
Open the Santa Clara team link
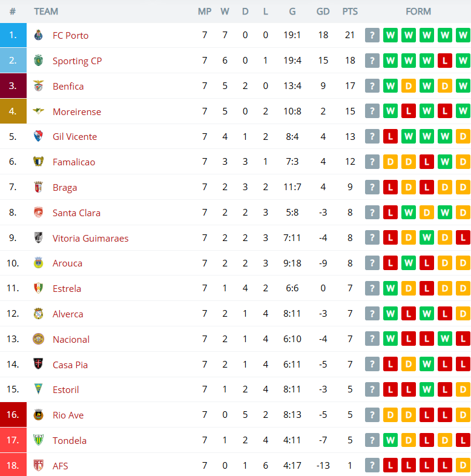76,213
